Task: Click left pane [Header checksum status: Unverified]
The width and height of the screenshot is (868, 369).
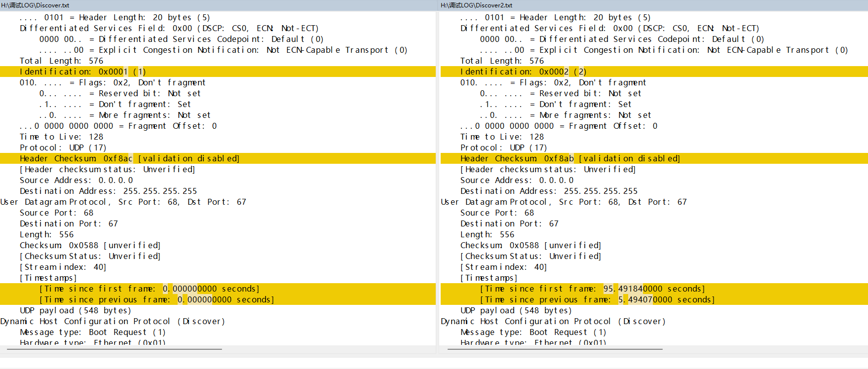Action: tap(108, 169)
